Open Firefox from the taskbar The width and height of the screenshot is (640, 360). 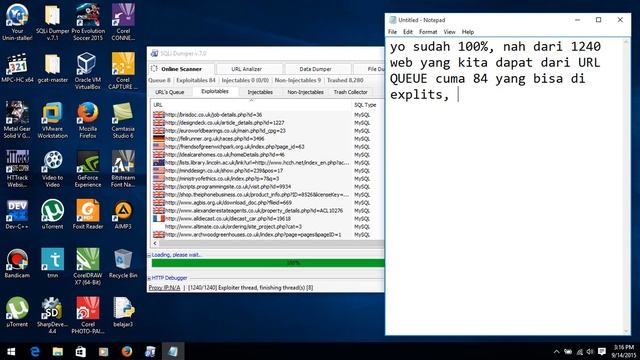click(127, 351)
